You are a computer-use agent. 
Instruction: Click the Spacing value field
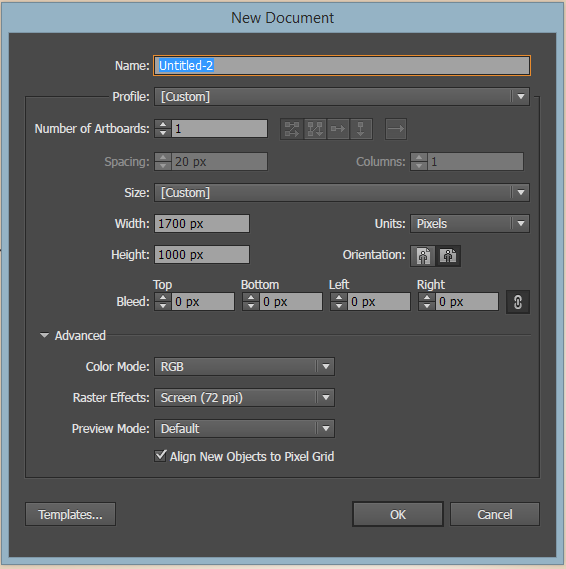click(x=220, y=161)
